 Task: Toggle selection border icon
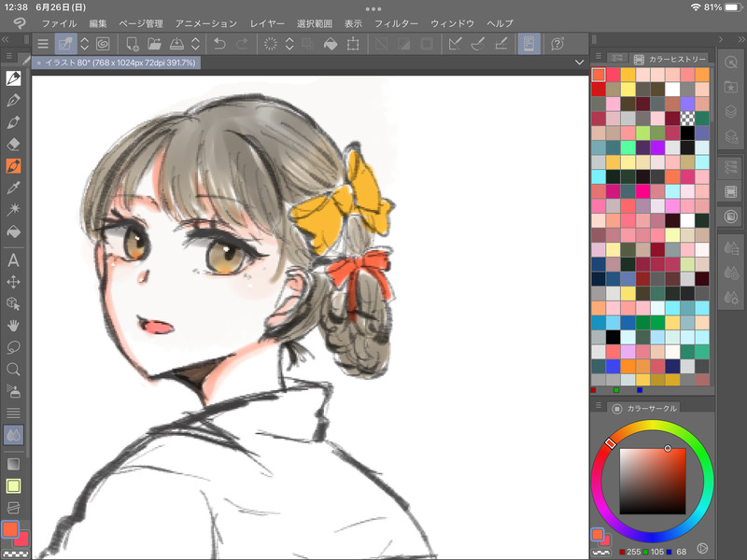point(427,44)
